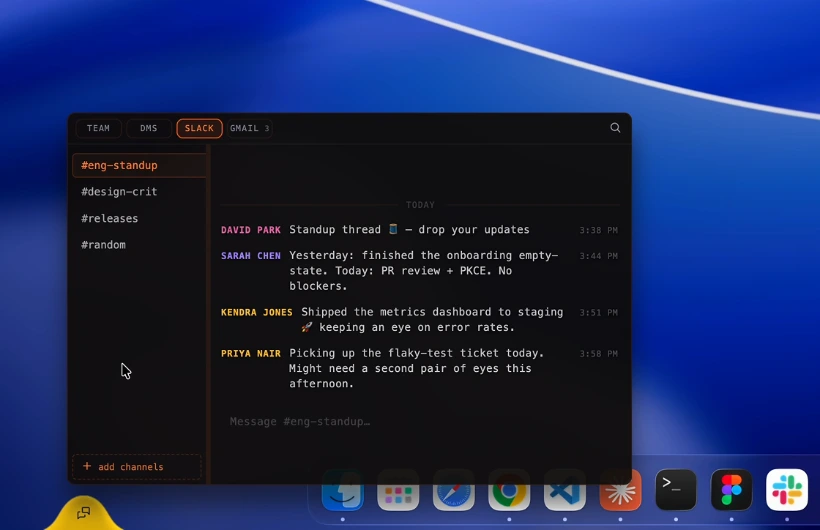
Task: Click the DAVID PARK sender name
Action: (x=250, y=230)
